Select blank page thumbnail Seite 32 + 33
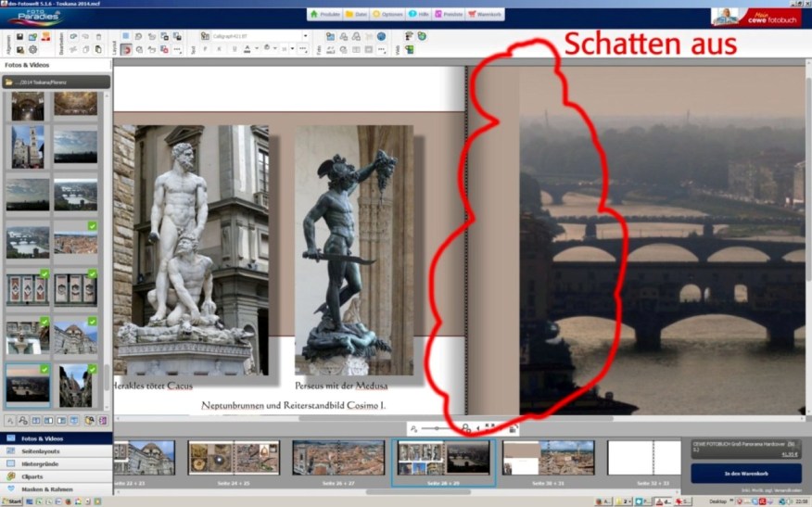Screen dimensions: 812x507 pos(644,458)
